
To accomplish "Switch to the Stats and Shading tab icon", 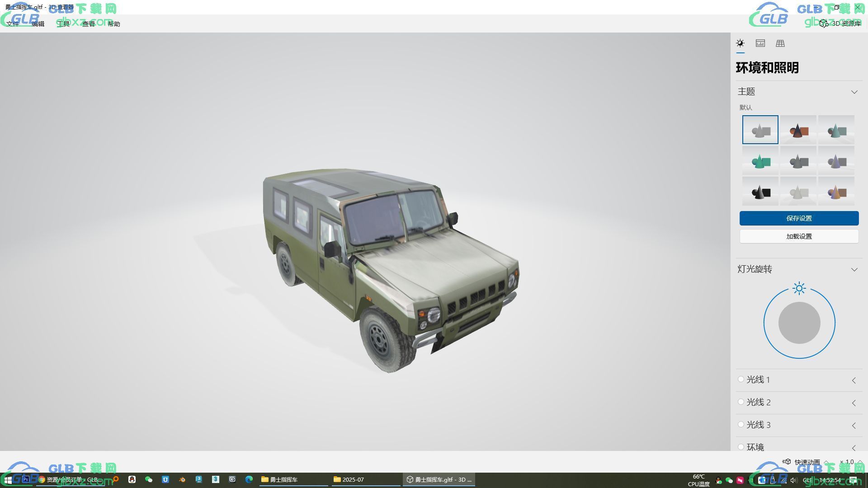I will pos(760,43).
